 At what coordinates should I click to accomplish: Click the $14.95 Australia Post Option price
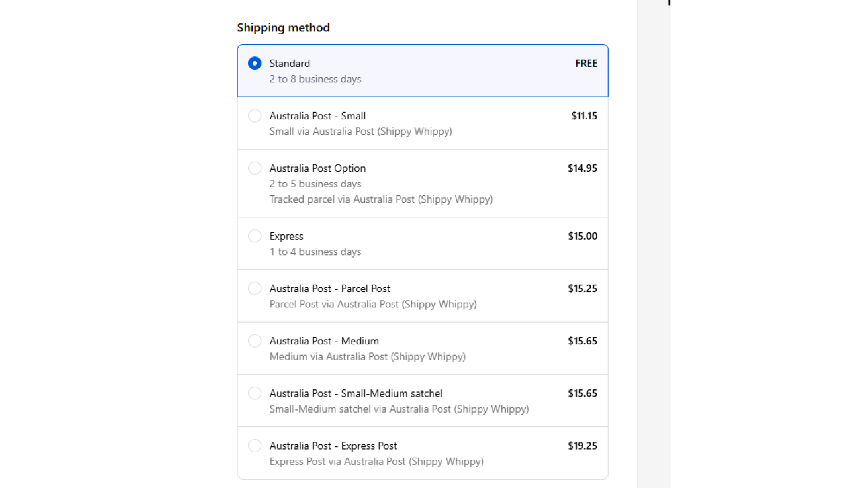click(x=583, y=168)
